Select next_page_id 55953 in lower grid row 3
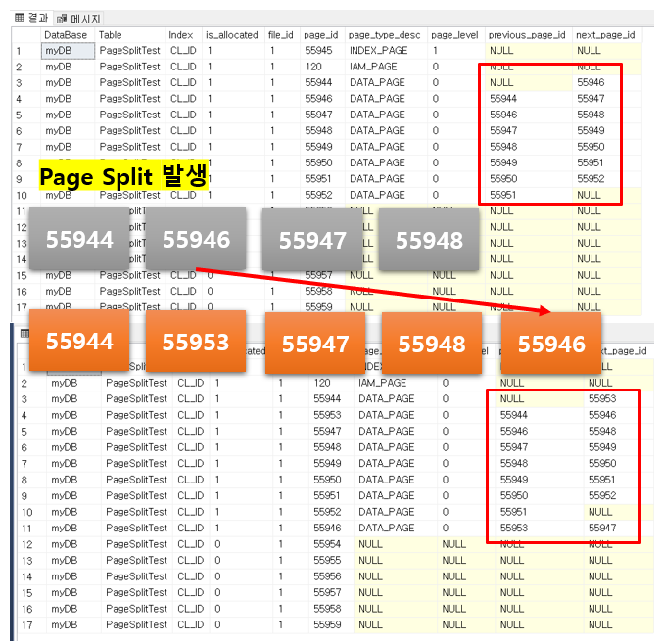The width and height of the screenshot is (662, 644). click(618, 398)
